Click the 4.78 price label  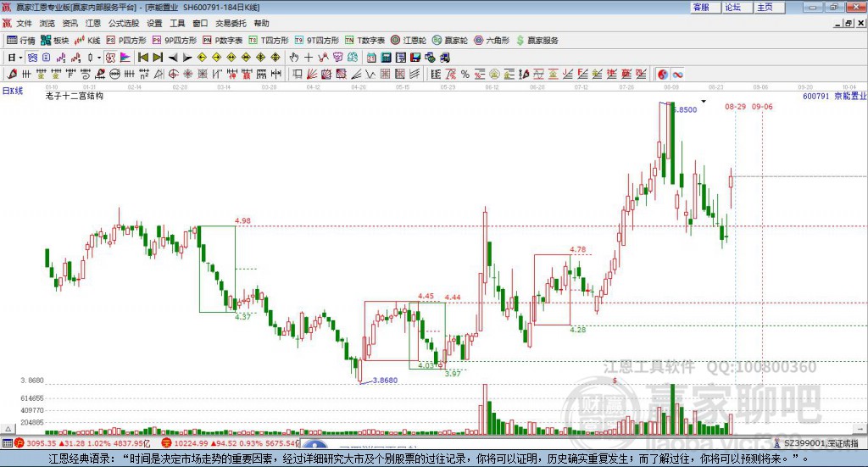point(577,249)
